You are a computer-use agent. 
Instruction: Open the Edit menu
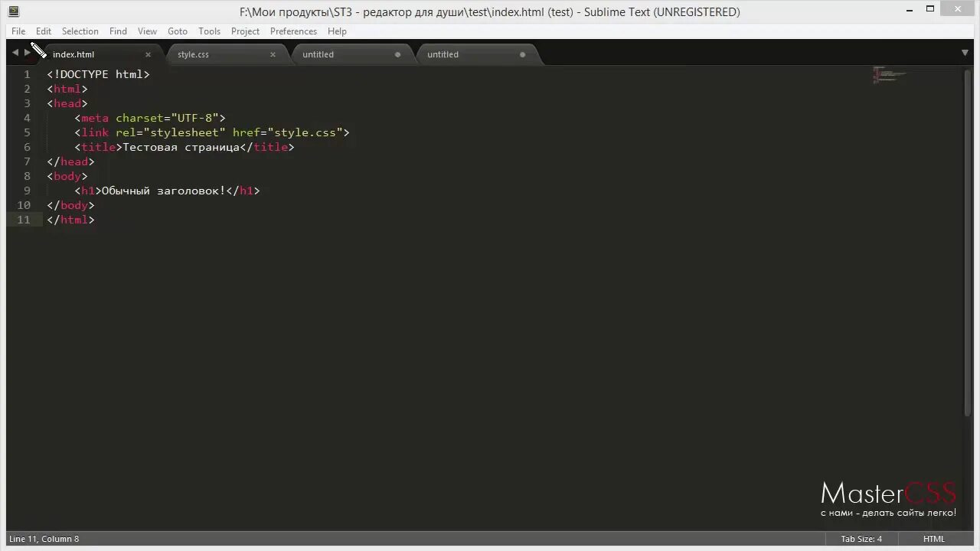point(44,31)
